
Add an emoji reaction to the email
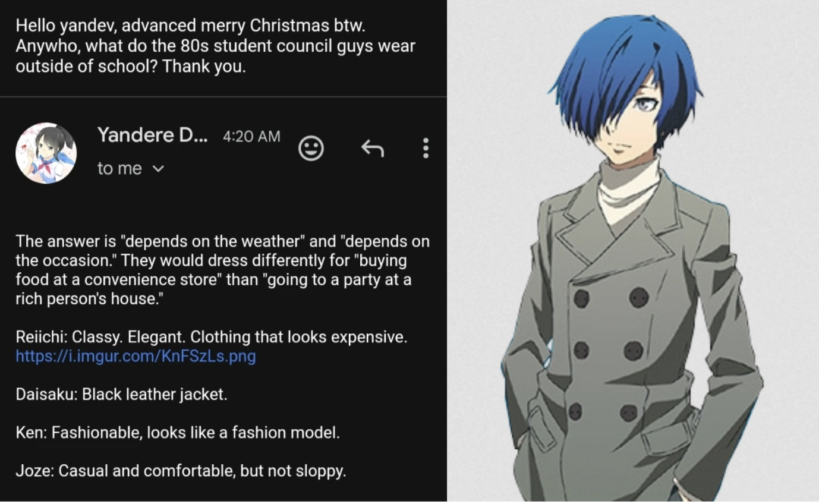(311, 149)
